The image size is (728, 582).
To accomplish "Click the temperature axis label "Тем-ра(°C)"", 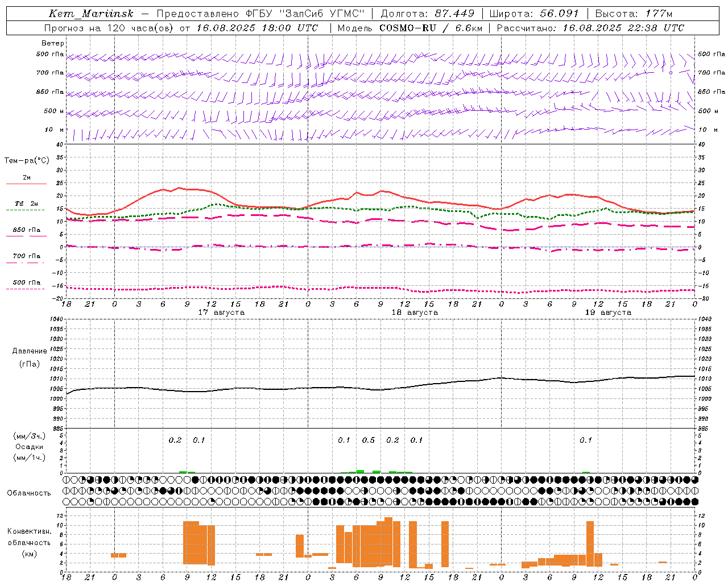I will pyautogui.click(x=27, y=160).
